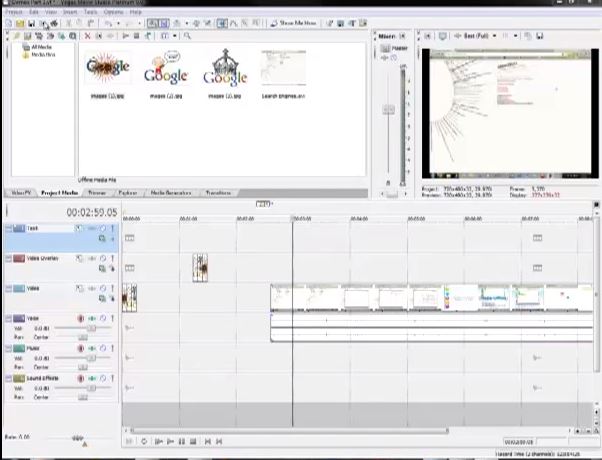The image size is (602, 460).
Task: Minimize the Voice audio track
Action: point(8,318)
